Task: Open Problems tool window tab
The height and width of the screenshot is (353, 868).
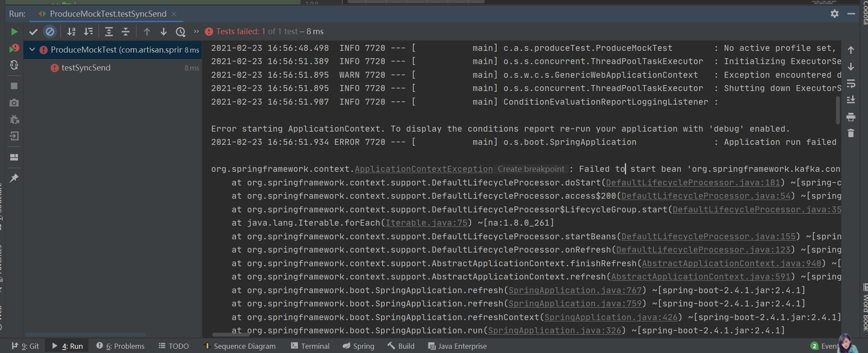Action: coord(121,346)
